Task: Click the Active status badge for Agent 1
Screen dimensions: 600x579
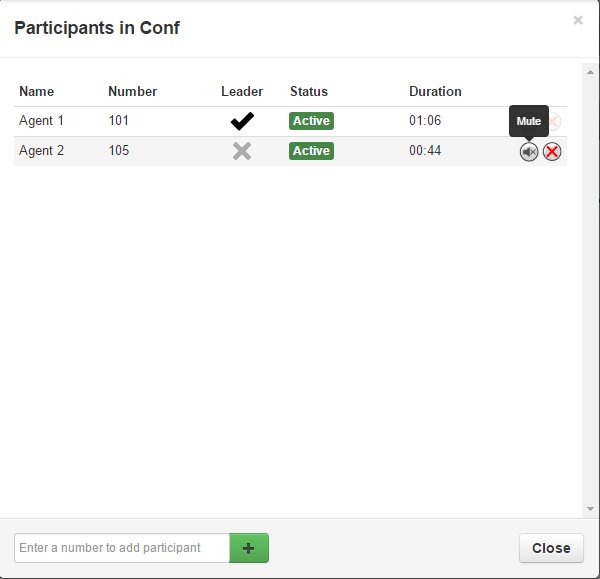Action: pos(311,121)
